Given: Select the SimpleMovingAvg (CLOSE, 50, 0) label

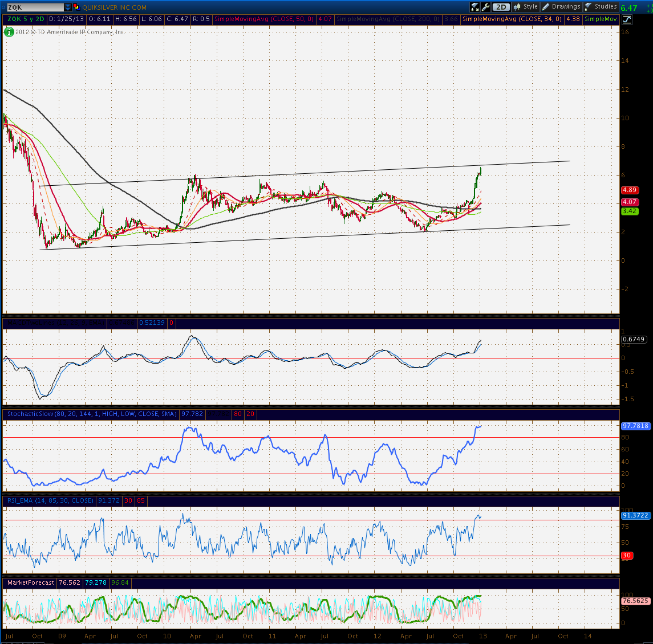Looking at the screenshot, I should coord(264,19).
